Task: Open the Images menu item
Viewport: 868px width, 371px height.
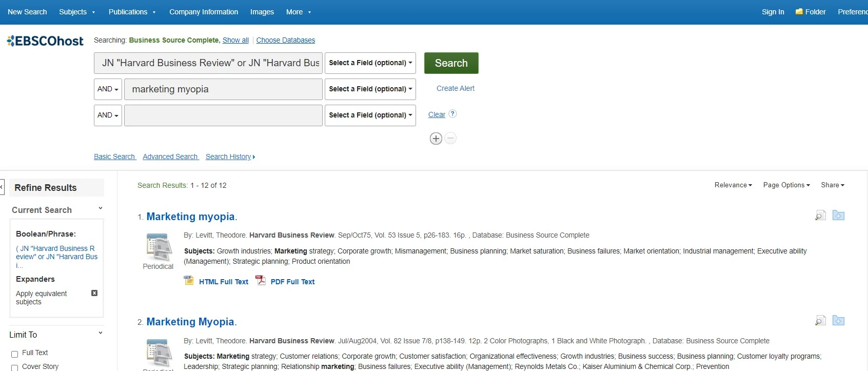Action: point(262,12)
